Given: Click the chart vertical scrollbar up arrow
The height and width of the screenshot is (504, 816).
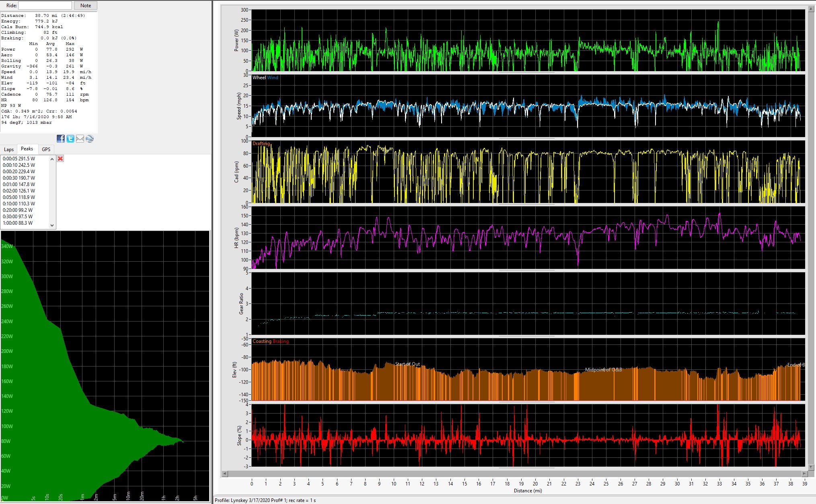Looking at the screenshot, I should coord(812,9).
